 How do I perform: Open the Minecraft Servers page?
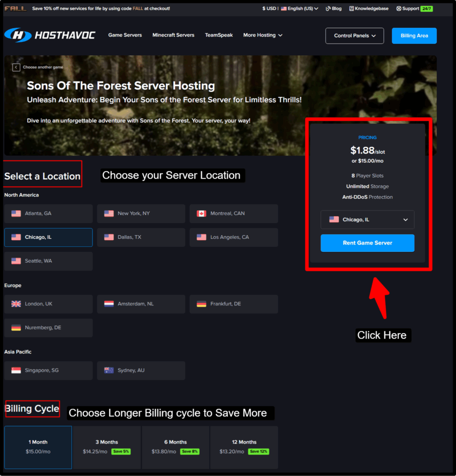pos(173,35)
